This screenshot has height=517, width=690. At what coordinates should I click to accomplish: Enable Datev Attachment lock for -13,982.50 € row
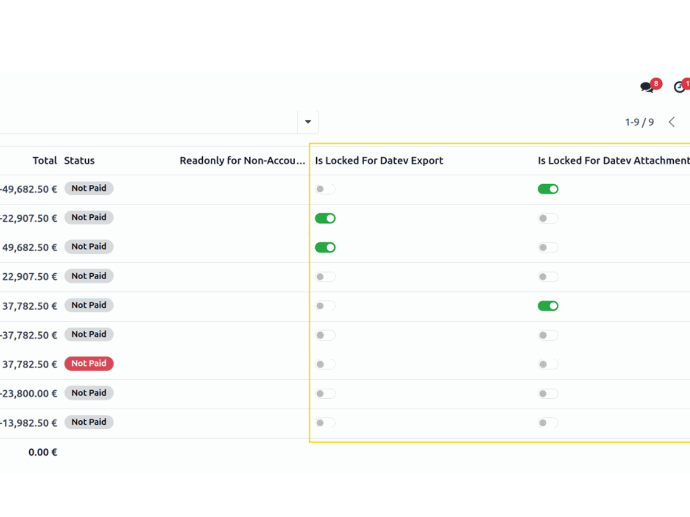(548, 423)
